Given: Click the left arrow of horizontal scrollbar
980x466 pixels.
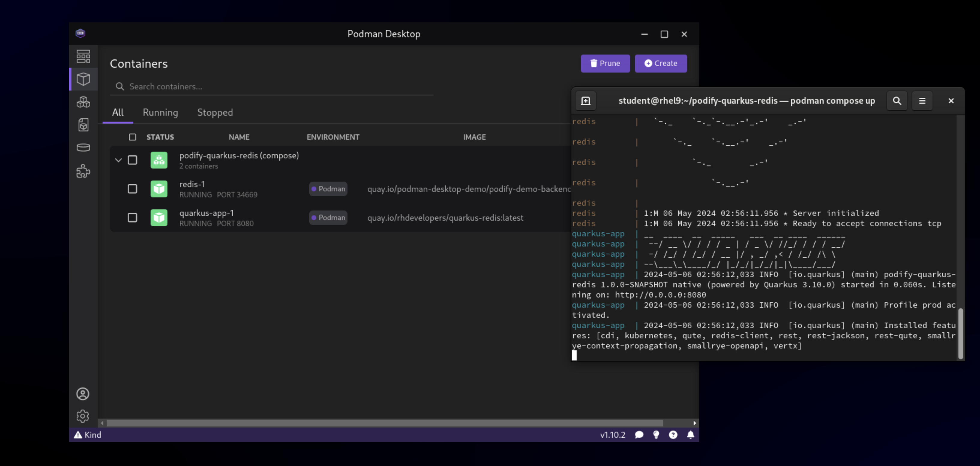Looking at the screenshot, I should click(102, 423).
